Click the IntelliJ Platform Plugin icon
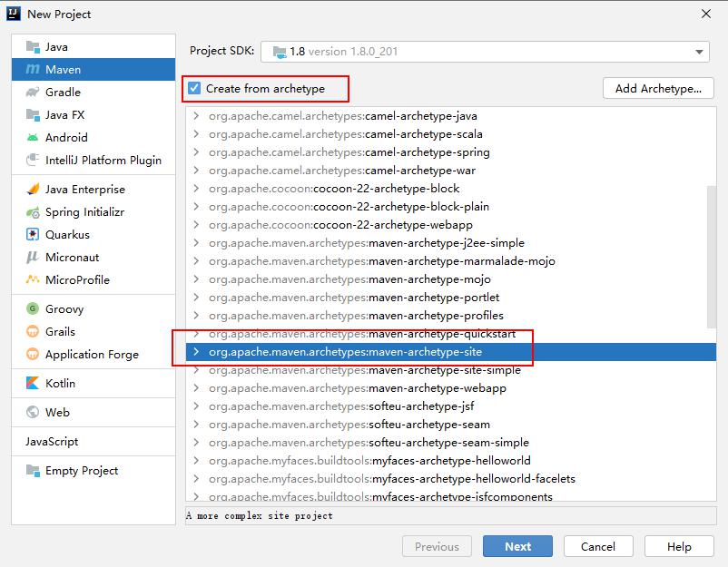This screenshot has height=567, width=728. pyautogui.click(x=33, y=160)
